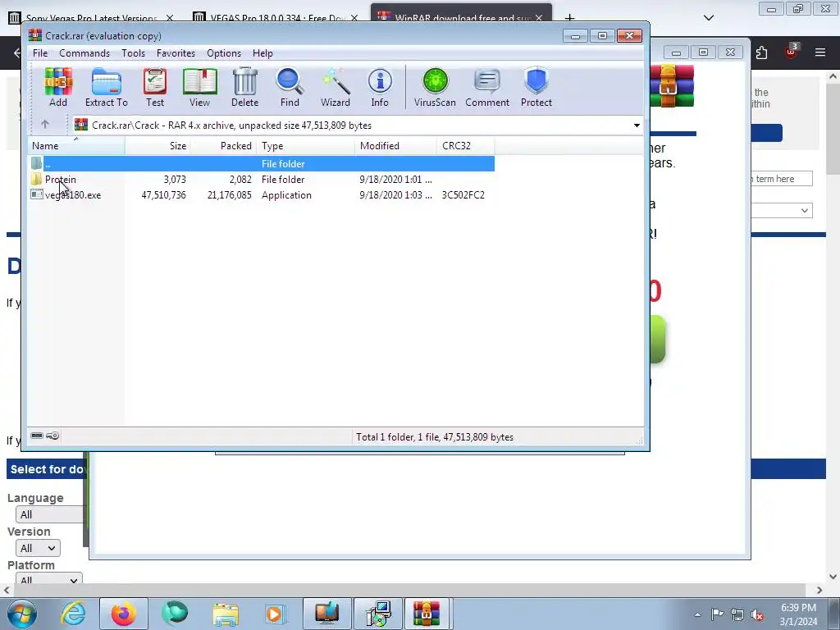Switch to Sony Vegas Pro Latest Versions tab
The width and height of the screenshot is (840, 630).
91,18
